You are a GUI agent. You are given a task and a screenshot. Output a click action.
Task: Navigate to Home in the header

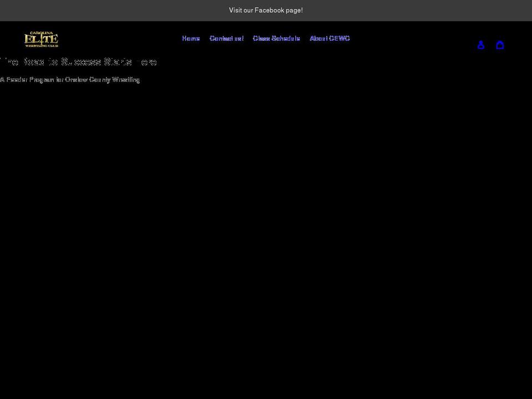point(191,38)
